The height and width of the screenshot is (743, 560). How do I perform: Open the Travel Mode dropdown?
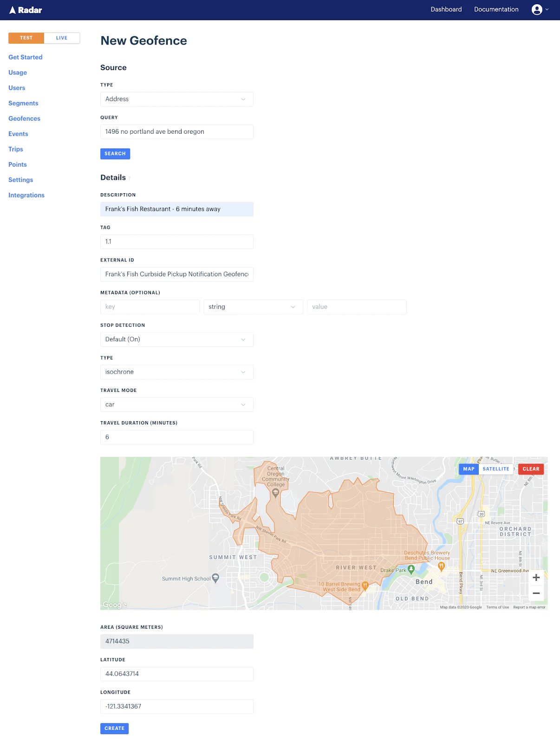(176, 404)
